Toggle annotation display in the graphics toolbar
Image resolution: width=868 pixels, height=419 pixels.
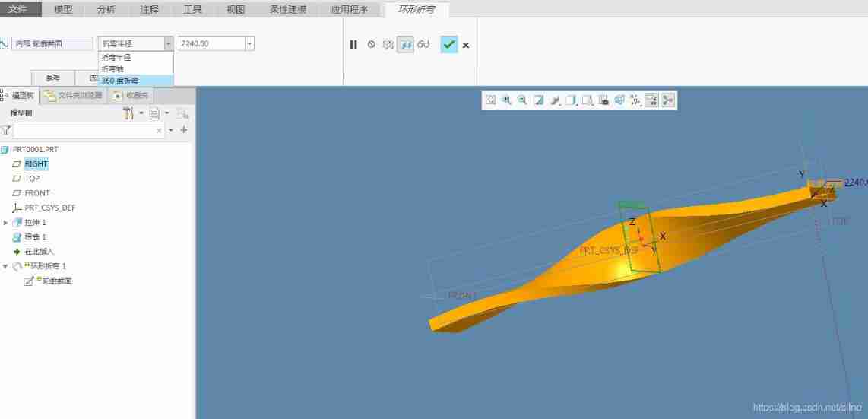[651, 100]
